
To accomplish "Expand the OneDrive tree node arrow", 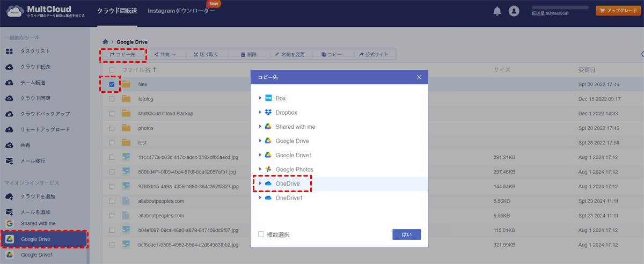I will (260, 184).
